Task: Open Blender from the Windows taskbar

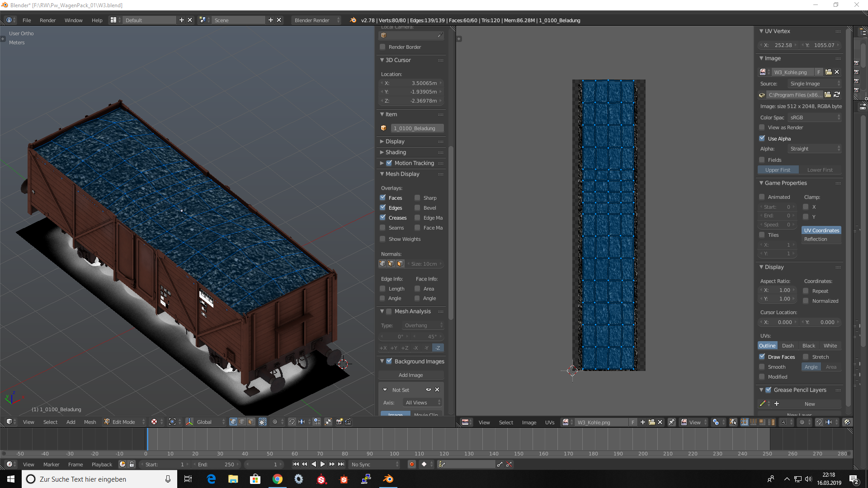Action: (388, 479)
